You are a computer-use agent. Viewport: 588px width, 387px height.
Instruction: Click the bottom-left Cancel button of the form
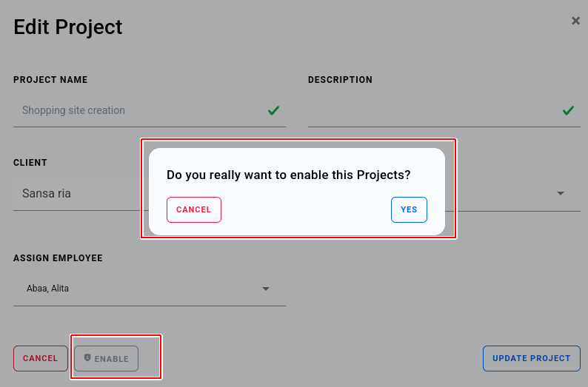[41, 359]
